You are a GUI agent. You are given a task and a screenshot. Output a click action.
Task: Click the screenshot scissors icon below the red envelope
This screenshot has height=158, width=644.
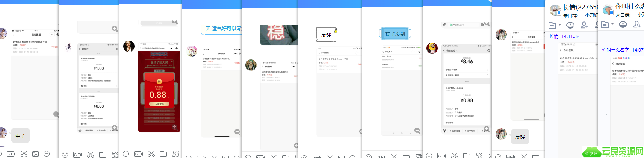click(151, 154)
